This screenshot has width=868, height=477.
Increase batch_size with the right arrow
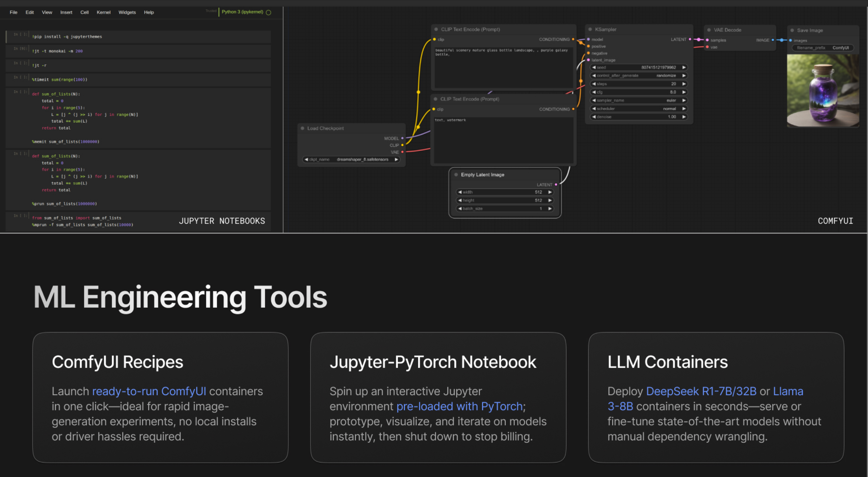(x=550, y=208)
